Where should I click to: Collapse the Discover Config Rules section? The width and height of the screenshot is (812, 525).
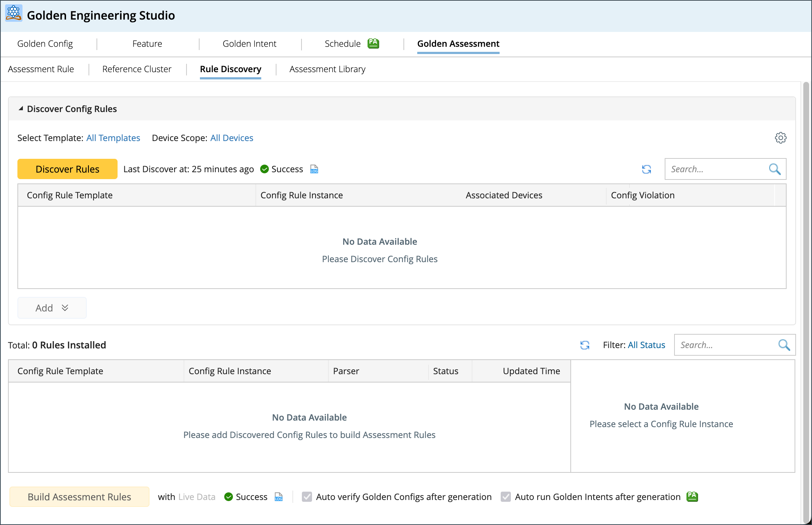point(21,109)
